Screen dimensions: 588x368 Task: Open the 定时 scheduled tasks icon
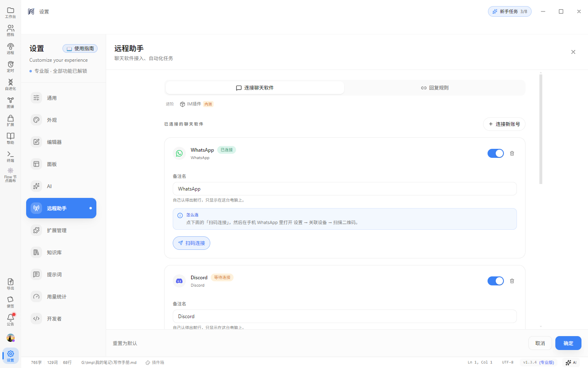point(11,66)
